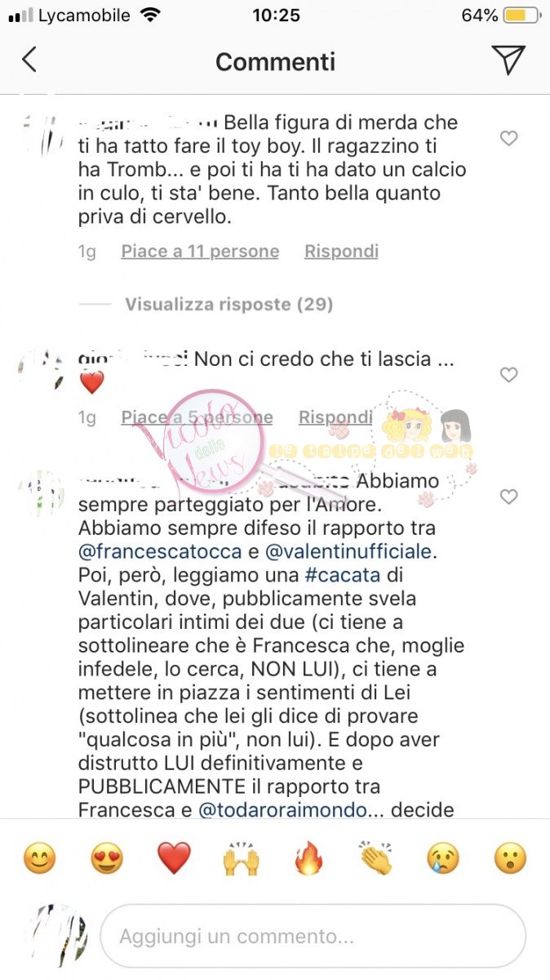Insert the smiling face emoji
The image size is (550, 980).
point(38,859)
